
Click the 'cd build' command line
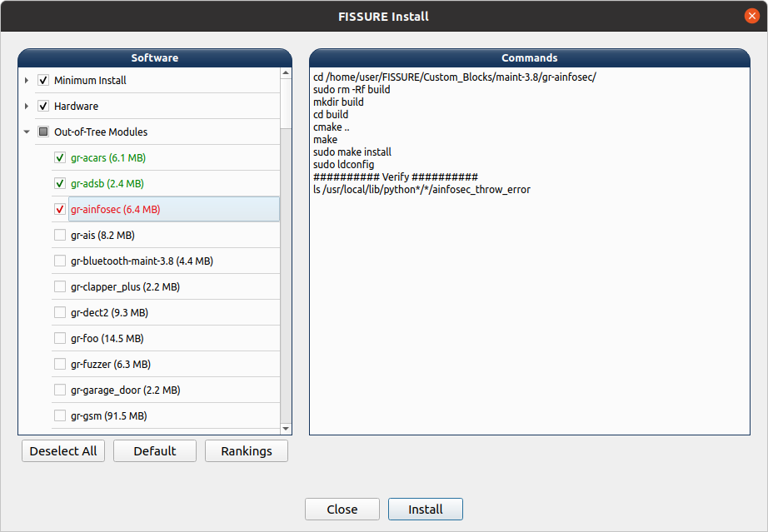331,115
